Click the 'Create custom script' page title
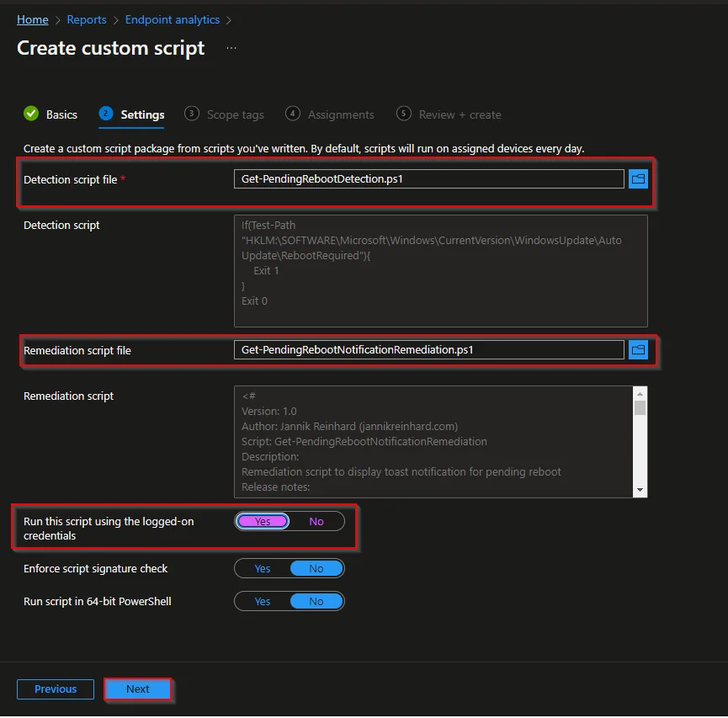728x718 pixels. [110, 48]
